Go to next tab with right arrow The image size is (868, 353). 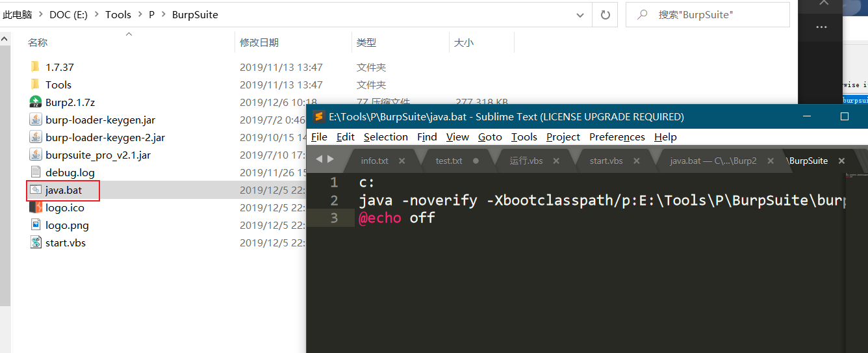pyautogui.click(x=331, y=160)
